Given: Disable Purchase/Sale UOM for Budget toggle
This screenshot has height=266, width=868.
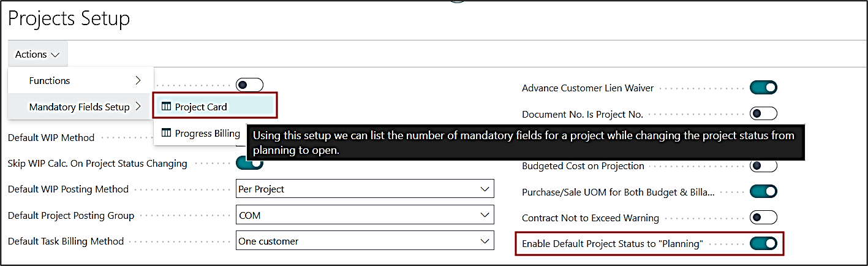Looking at the screenshot, I should pyautogui.click(x=763, y=191).
